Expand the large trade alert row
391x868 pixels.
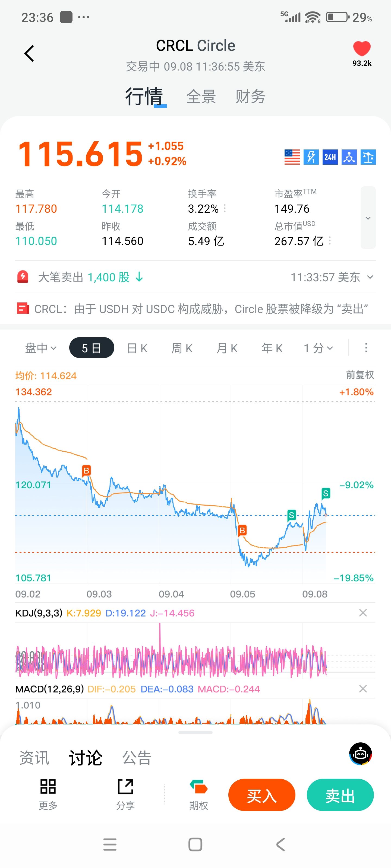pyautogui.click(x=370, y=277)
